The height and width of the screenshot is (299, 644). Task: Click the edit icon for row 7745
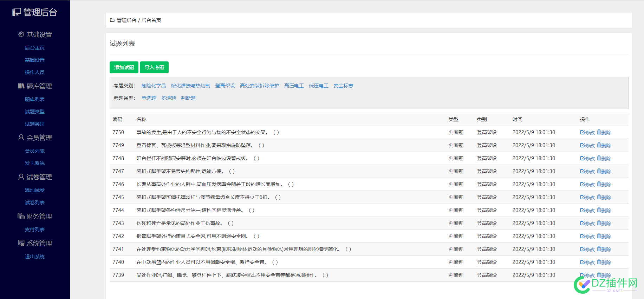pyautogui.click(x=582, y=197)
